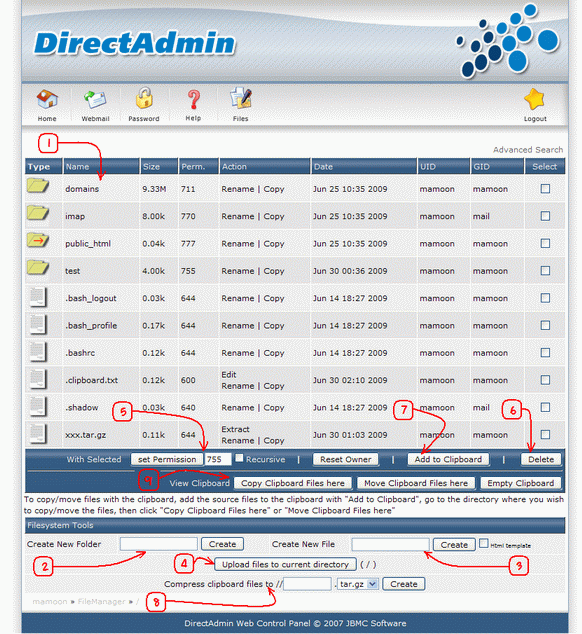Open the domains folder icon
The image size is (582, 634).
38,186
